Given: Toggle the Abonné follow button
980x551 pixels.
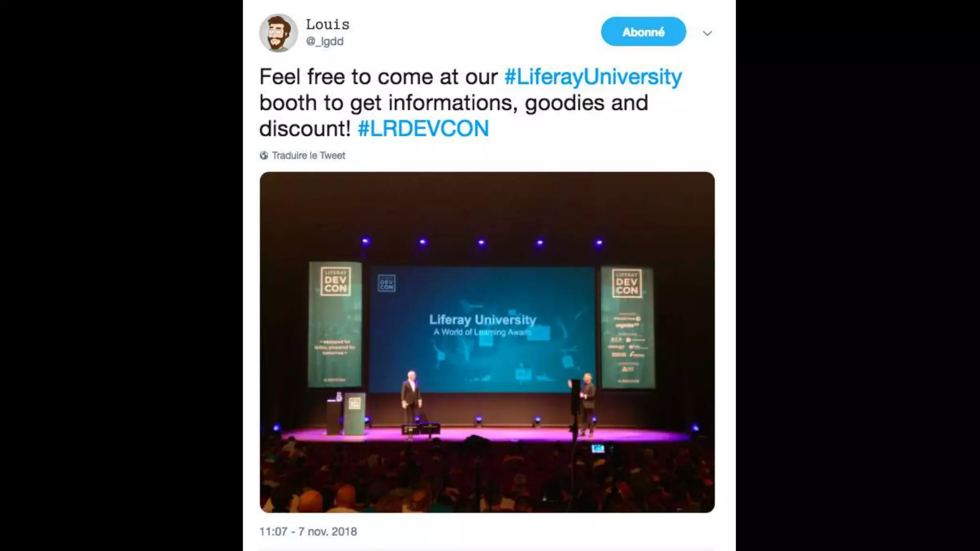Looking at the screenshot, I should [x=643, y=32].
